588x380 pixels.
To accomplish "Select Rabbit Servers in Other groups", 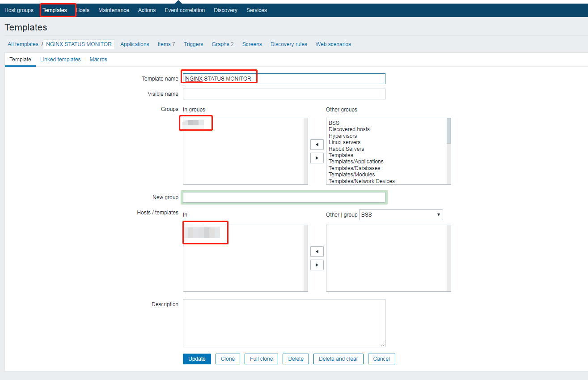I will [x=347, y=149].
